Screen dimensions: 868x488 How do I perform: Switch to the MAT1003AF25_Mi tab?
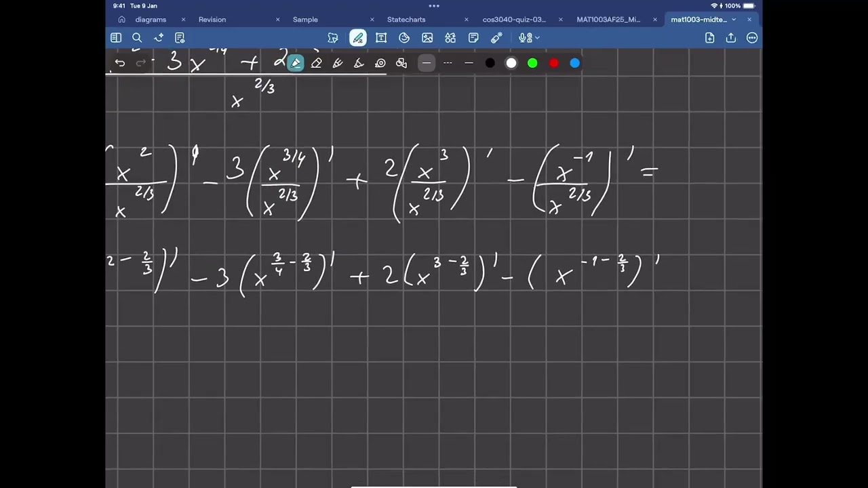tap(608, 20)
